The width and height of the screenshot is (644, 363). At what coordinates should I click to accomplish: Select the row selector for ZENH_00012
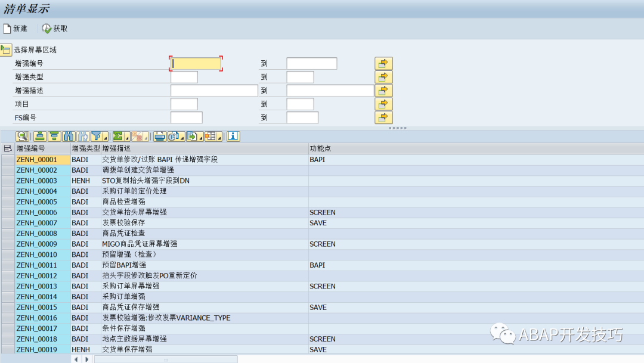point(8,275)
